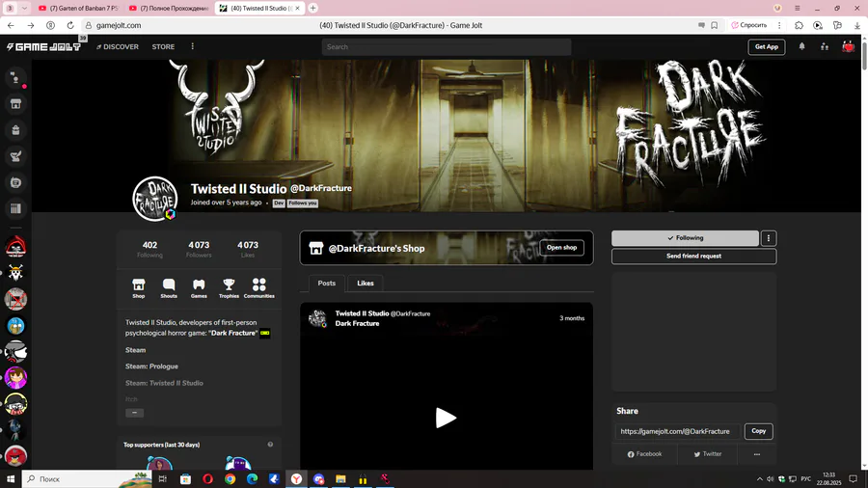868x488 pixels.
Task: Open the notifications bell in Game Jolt header
Action: coord(801,46)
